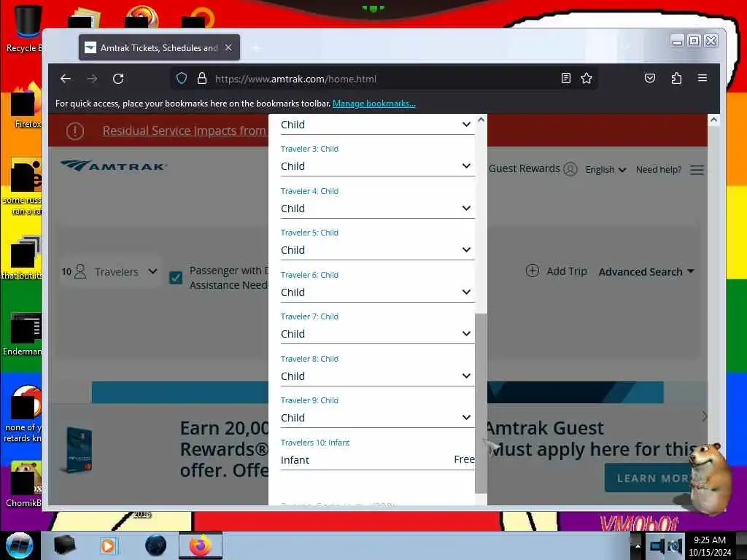Open Traveler 7 Child type dropdown
Viewport: 747px width, 560px height.
tap(377, 334)
